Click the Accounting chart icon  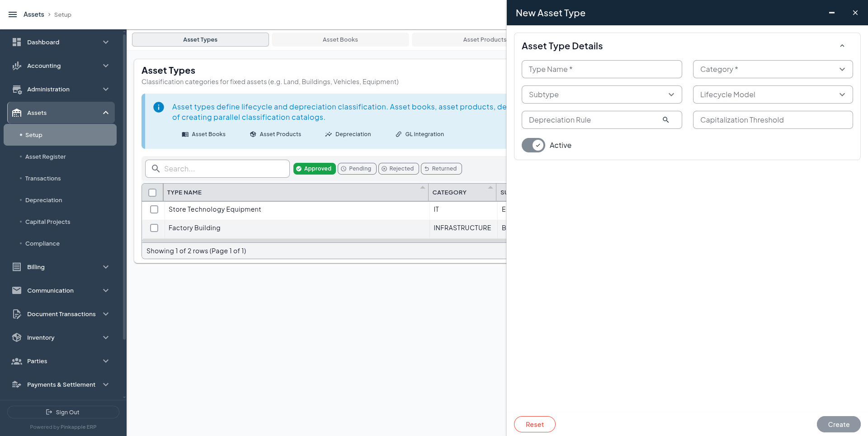tap(17, 66)
